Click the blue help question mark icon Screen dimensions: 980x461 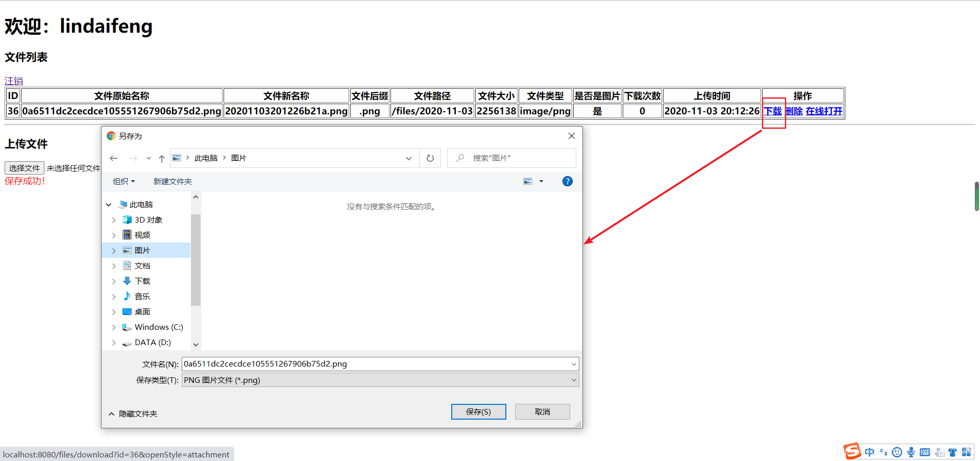point(567,181)
